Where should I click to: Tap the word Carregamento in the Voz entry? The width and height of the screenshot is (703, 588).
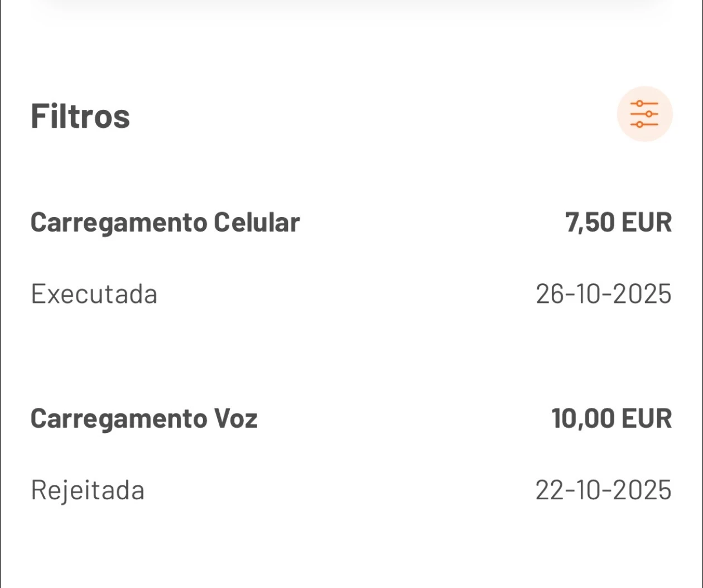118,418
